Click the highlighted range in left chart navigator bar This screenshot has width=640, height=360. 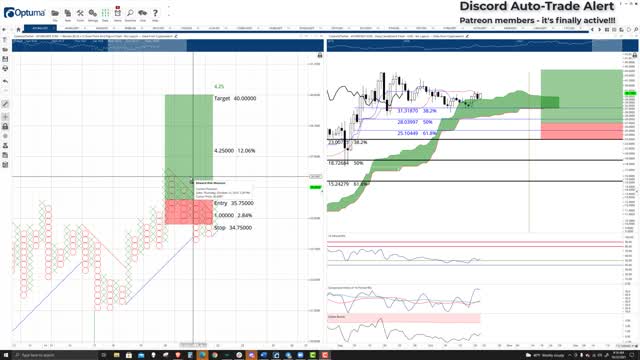tap(147, 45)
